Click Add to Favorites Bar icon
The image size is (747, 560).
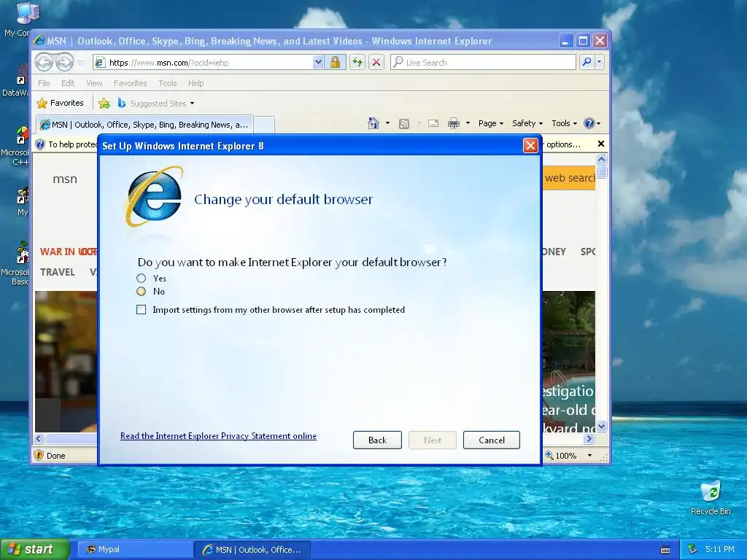pyautogui.click(x=104, y=103)
